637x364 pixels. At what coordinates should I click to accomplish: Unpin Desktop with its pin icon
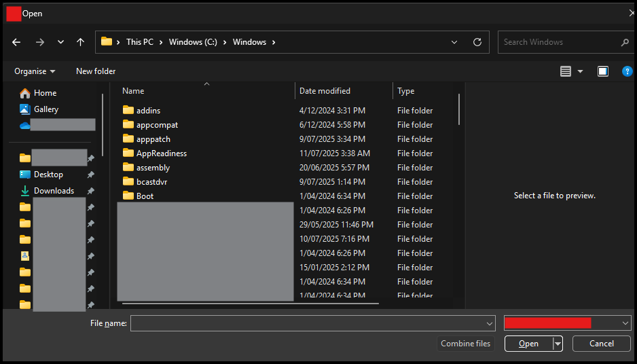pos(91,175)
